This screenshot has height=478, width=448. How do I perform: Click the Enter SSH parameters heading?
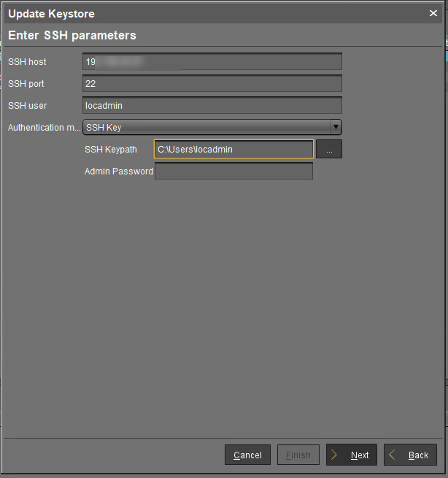click(x=72, y=35)
